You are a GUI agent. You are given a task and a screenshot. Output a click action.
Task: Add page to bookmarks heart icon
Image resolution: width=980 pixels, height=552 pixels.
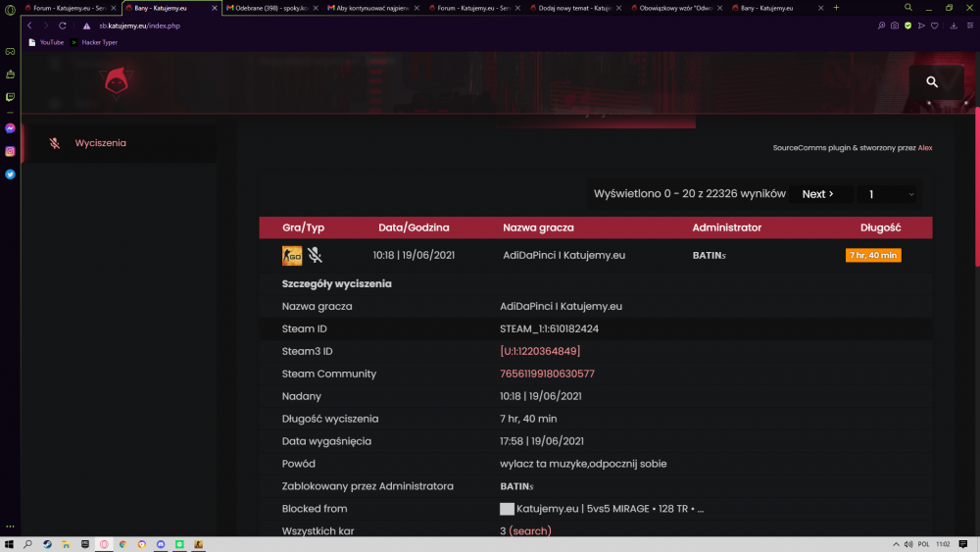[x=935, y=25]
